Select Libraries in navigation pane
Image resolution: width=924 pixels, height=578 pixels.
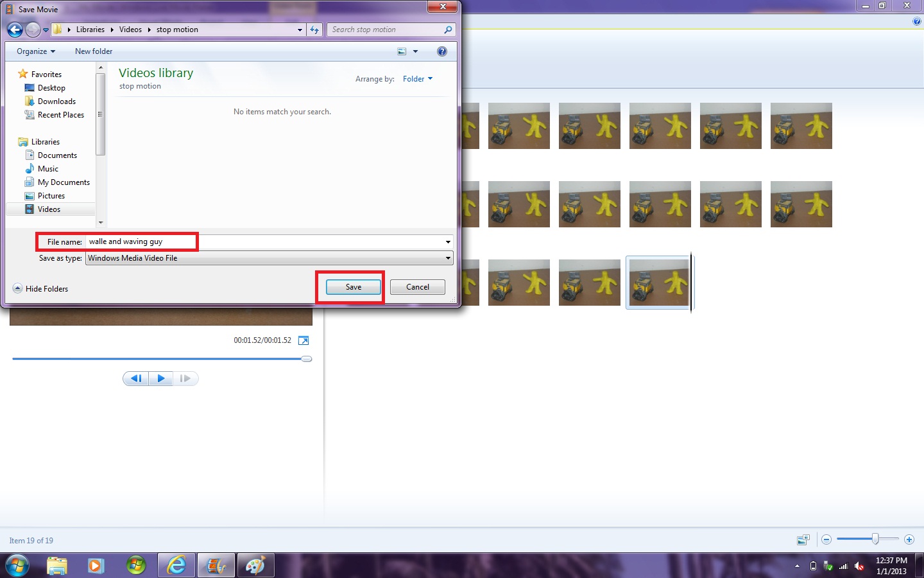[x=45, y=142]
